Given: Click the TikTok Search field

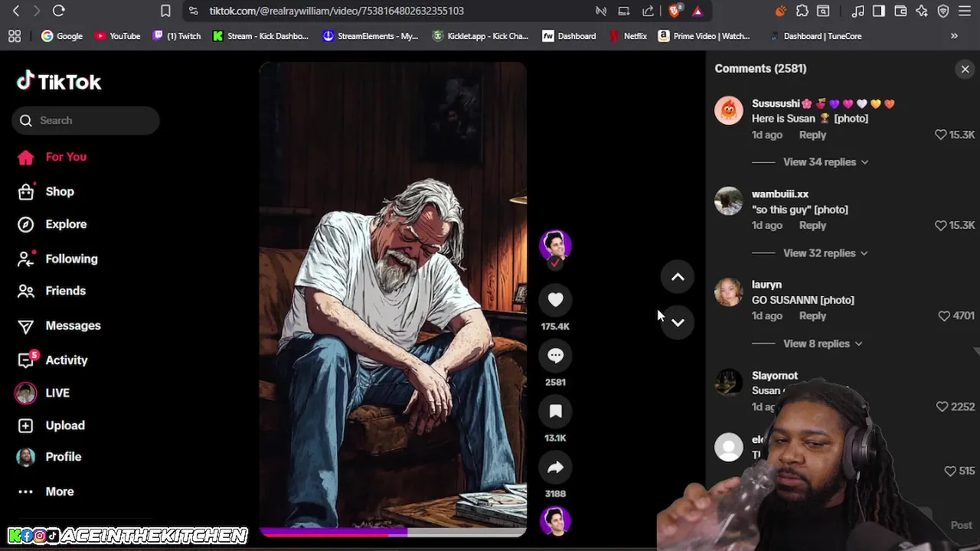Looking at the screenshot, I should (x=86, y=120).
